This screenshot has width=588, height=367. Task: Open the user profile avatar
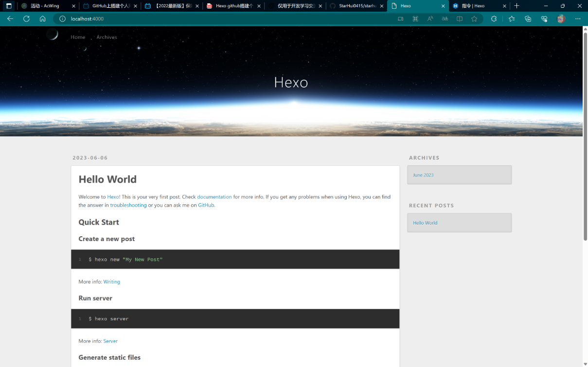coord(561,18)
